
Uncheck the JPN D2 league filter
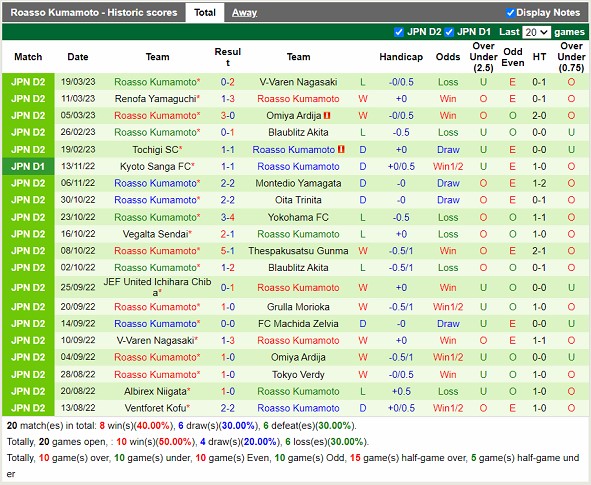[x=399, y=32]
